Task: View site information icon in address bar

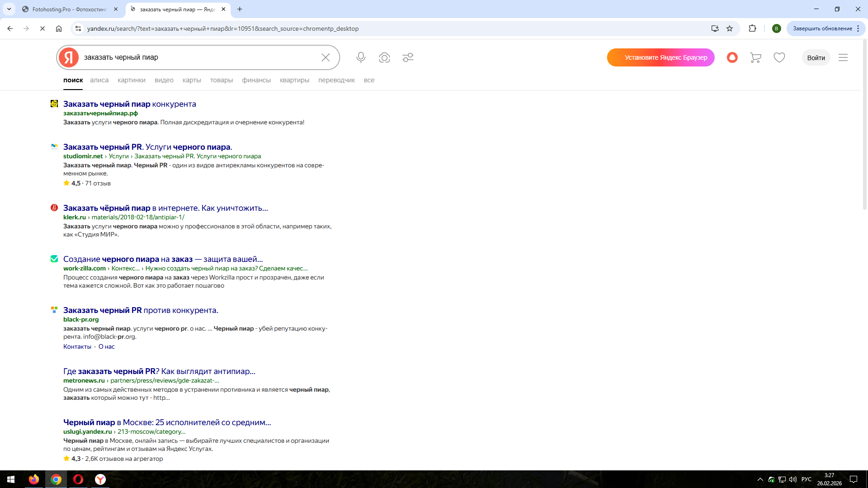Action: (78, 28)
